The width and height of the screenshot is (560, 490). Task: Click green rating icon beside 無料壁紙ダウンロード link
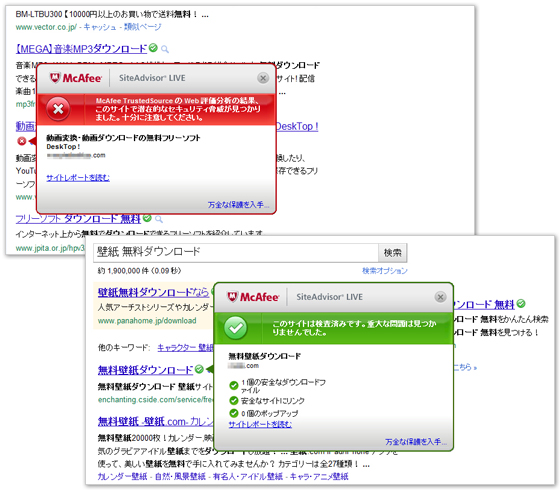coord(199,369)
